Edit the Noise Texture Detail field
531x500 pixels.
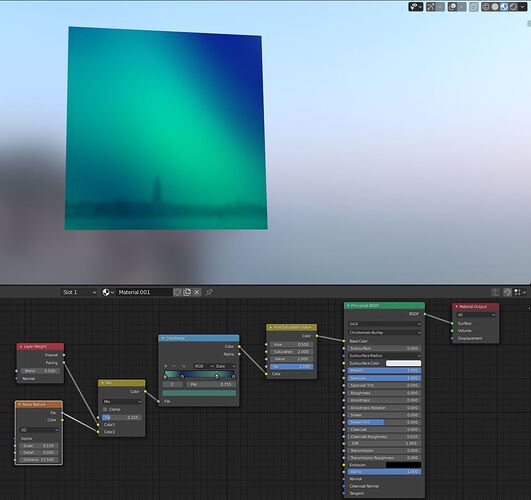(x=39, y=453)
